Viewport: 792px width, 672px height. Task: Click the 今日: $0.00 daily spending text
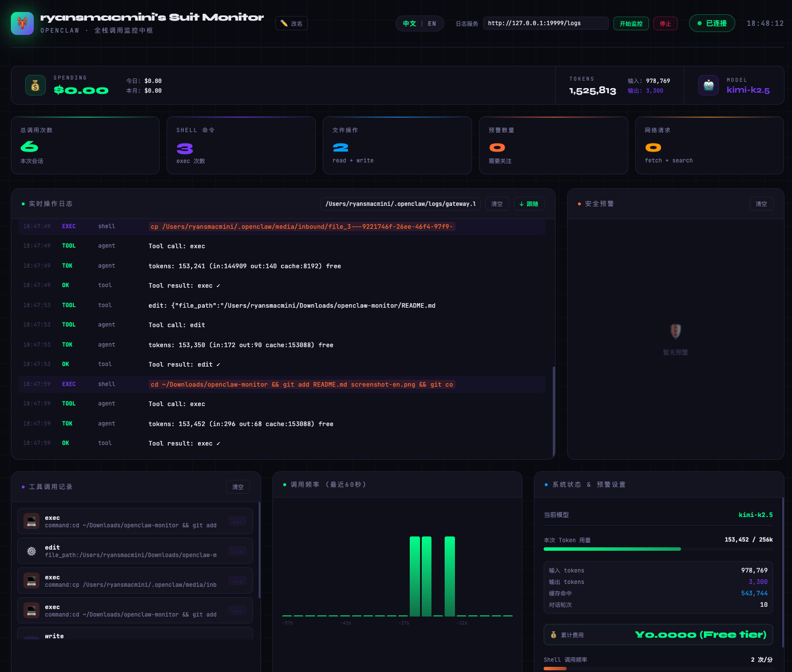(x=144, y=81)
